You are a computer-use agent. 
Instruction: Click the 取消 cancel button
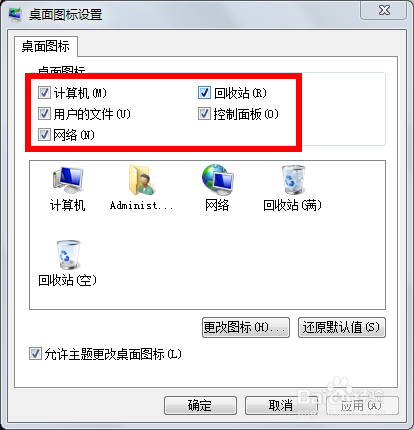(x=281, y=405)
